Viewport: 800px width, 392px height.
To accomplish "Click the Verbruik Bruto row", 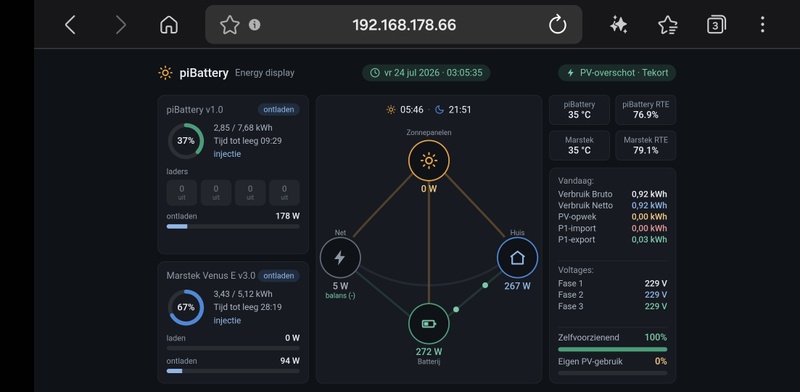I will pyautogui.click(x=612, y=194).
